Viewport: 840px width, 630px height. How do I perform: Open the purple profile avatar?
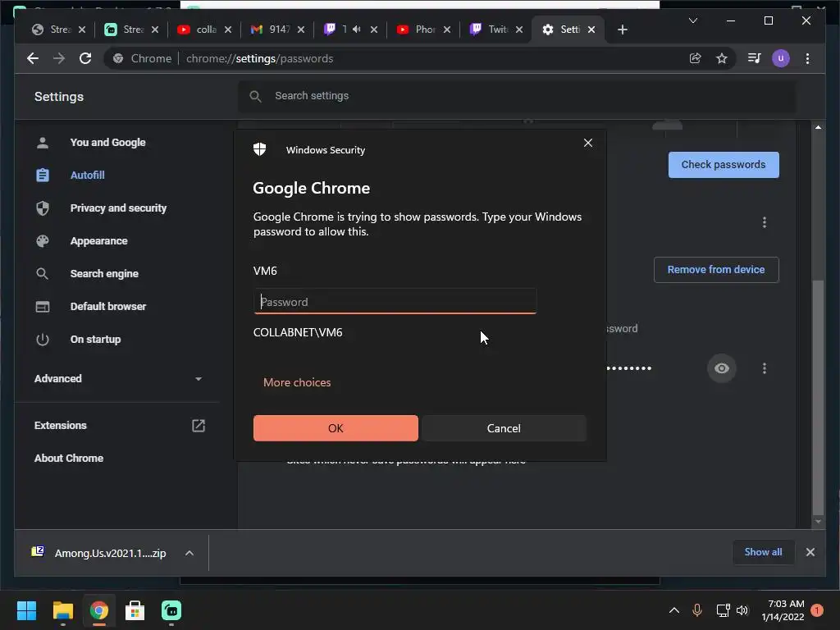[x=781, y=58]
